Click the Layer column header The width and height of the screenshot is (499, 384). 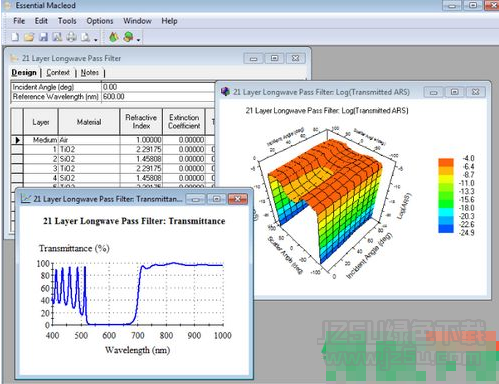coord(41,122)
